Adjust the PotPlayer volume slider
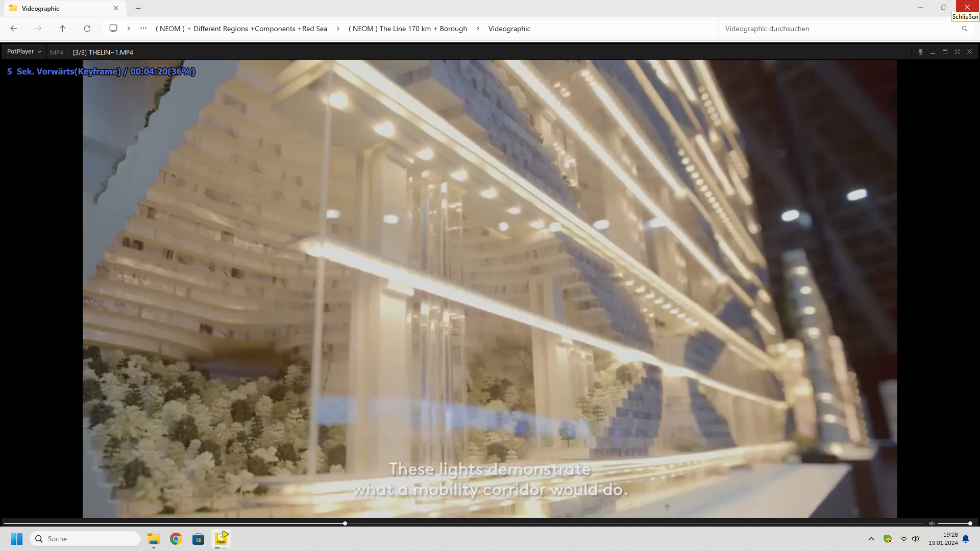This screenshot has height=551, width=980. pos(954,523)
